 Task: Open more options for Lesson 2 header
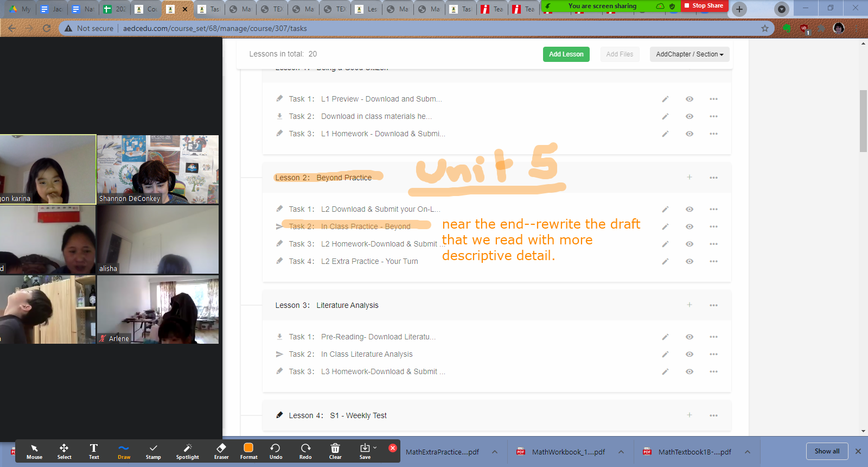pos(713,178)
